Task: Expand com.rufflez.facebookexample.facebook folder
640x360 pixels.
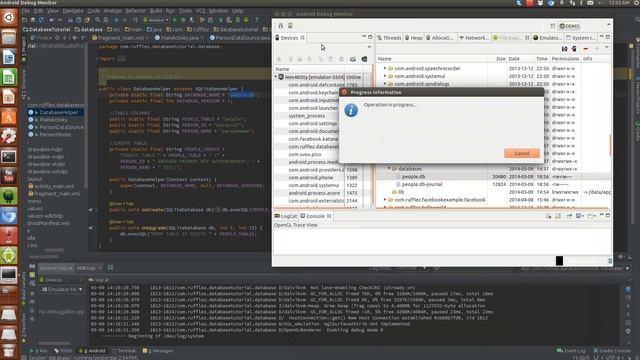Action: point(384,200)
